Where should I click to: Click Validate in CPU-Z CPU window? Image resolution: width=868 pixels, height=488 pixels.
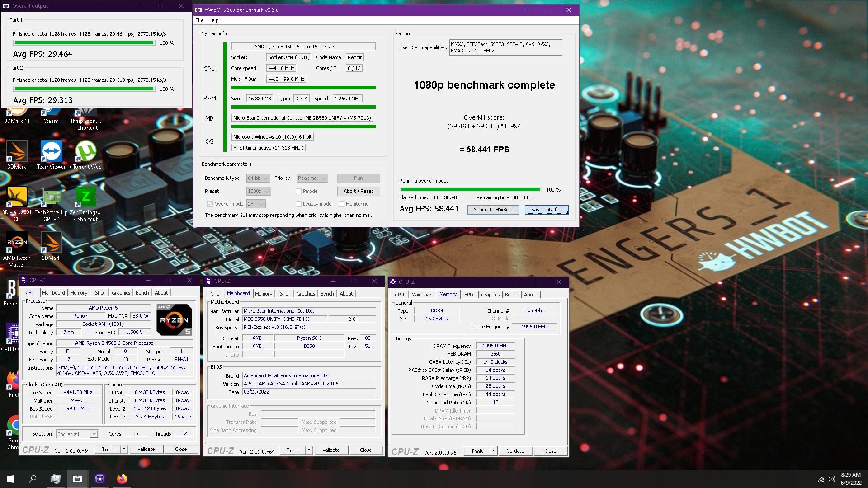146,449
